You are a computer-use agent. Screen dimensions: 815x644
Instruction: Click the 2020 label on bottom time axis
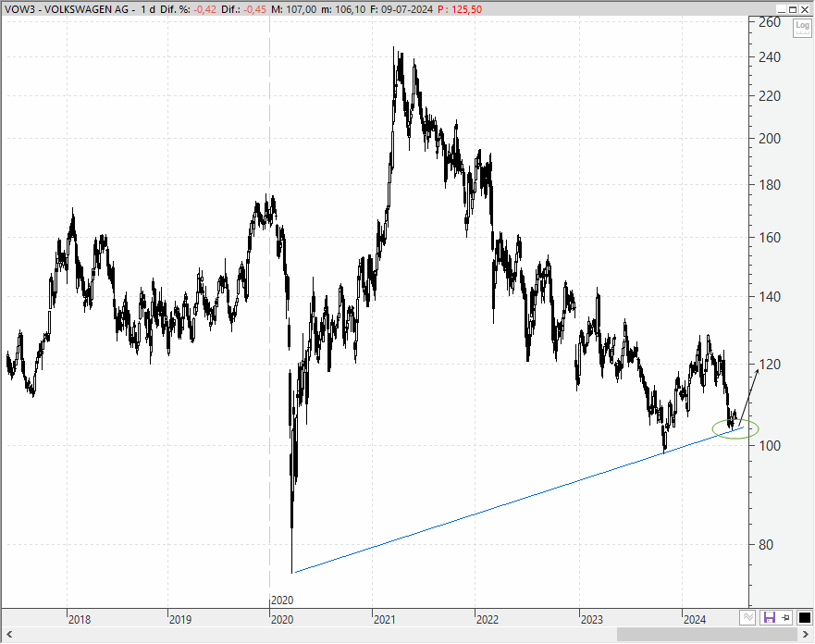point(282,620)
